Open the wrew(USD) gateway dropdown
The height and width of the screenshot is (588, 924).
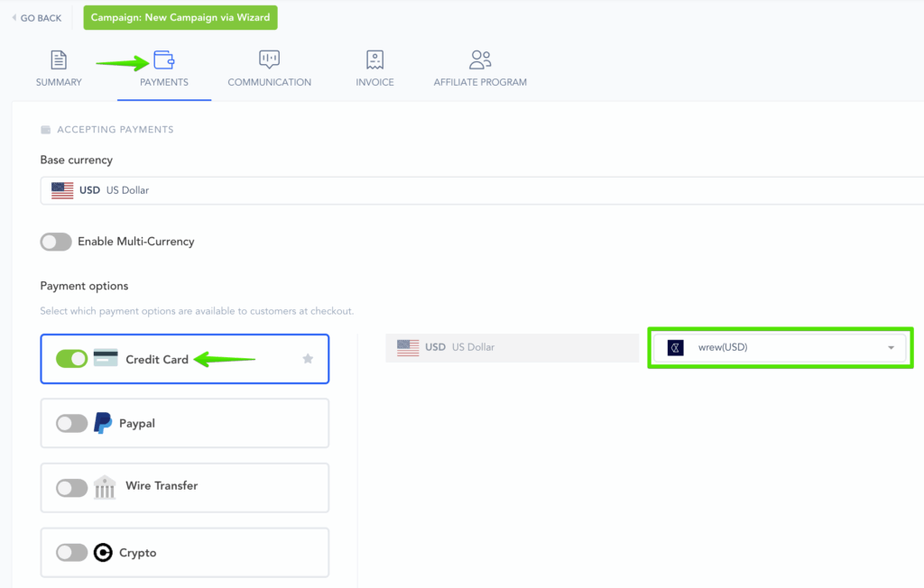[x=781, y=348]
